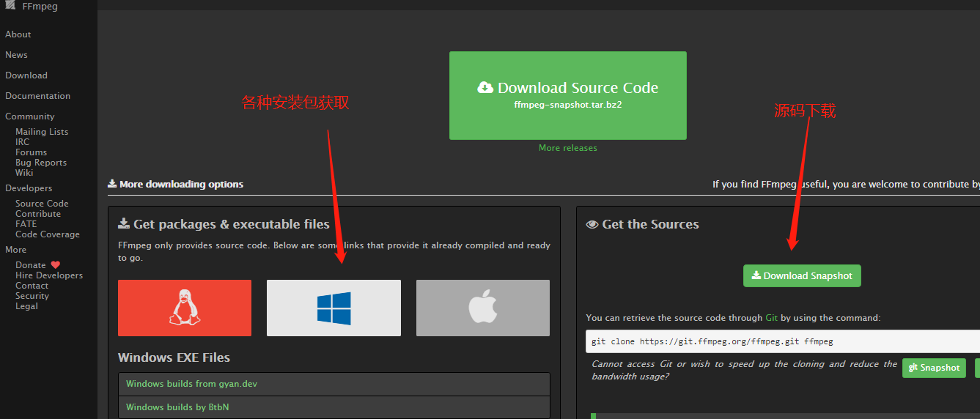Open the More releases link

[568, 148]
